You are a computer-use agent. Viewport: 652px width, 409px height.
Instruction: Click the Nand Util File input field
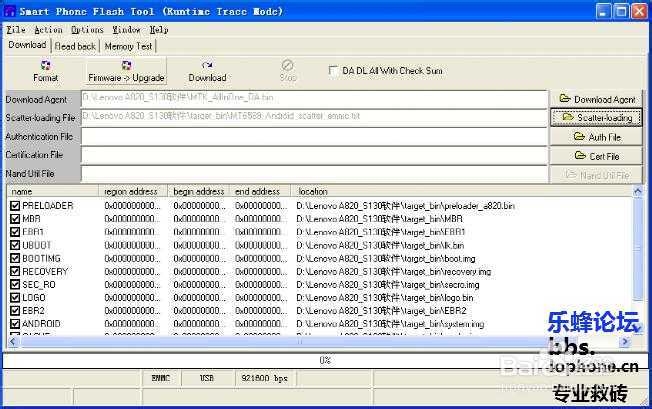coord(314,174)
